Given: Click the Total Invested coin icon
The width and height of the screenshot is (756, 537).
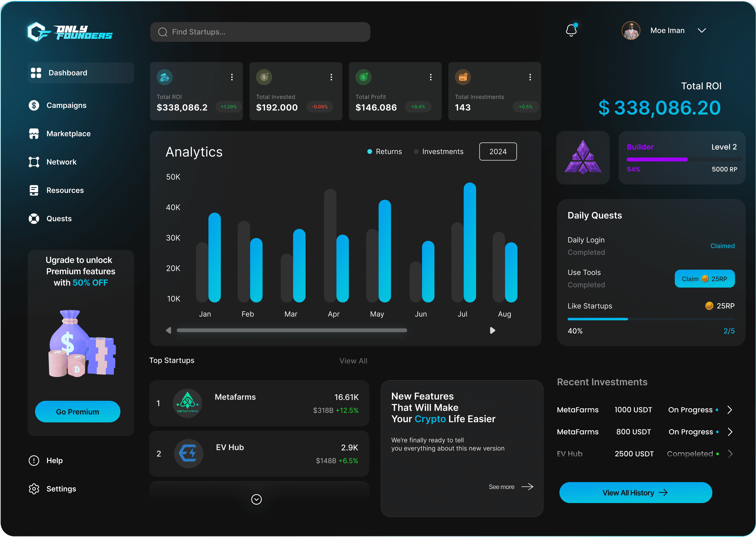Looking at the screenshot, I should 264,77.
